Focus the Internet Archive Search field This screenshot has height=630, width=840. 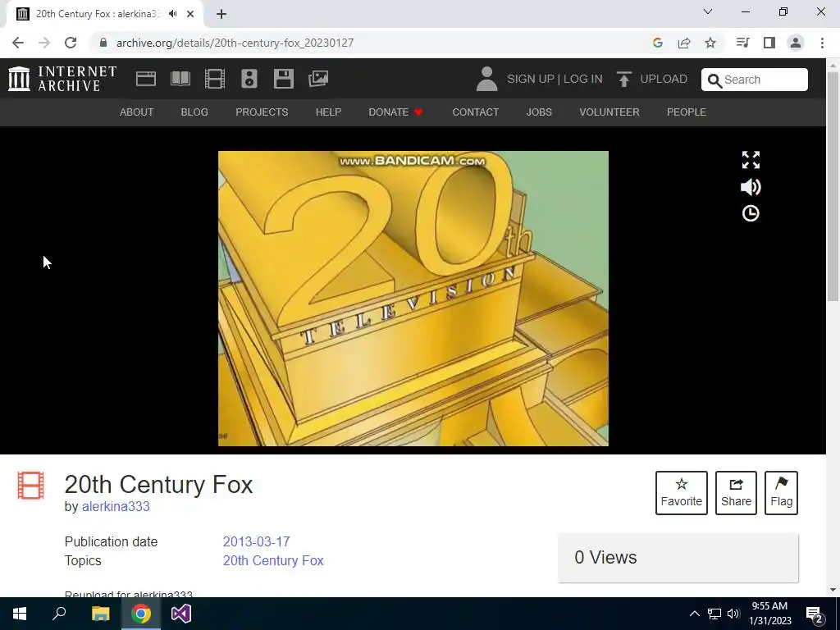(755, 80)
